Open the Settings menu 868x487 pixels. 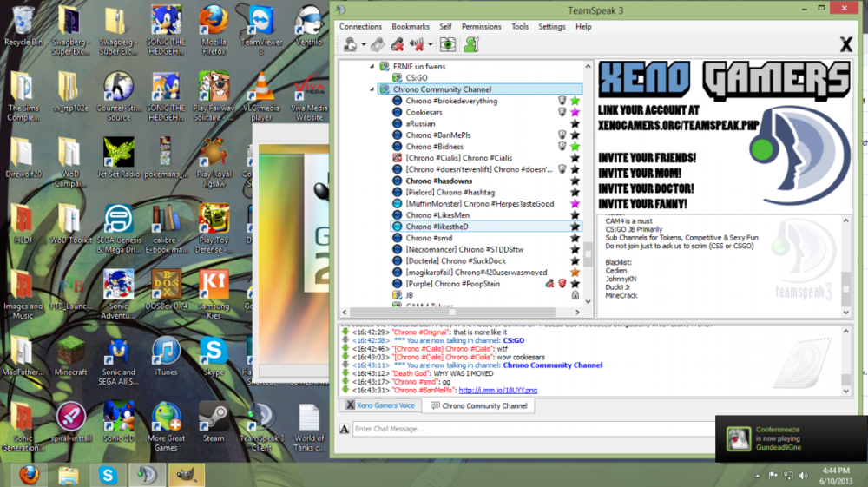[552, 27]
